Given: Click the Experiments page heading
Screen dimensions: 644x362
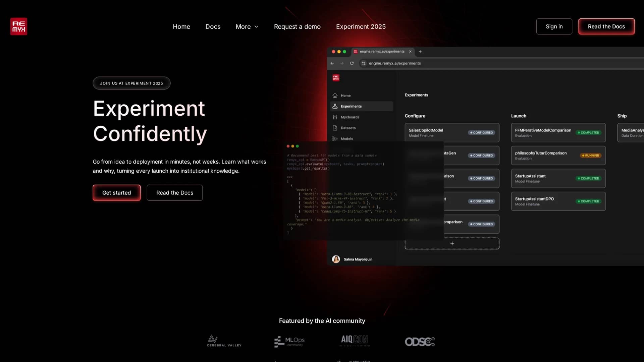Looking at the screenshot, I should click(x=416, y=95).
